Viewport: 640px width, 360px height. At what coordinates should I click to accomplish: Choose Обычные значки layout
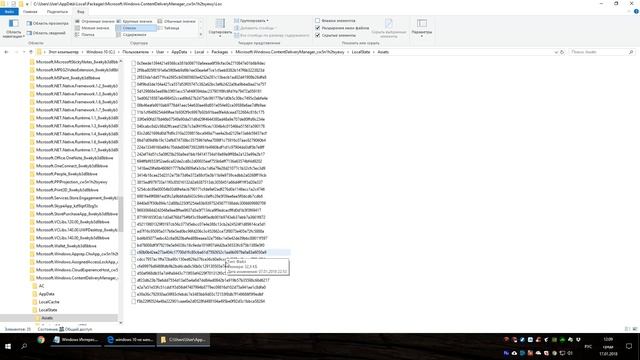pyautogui.click(x=177, y=21)
